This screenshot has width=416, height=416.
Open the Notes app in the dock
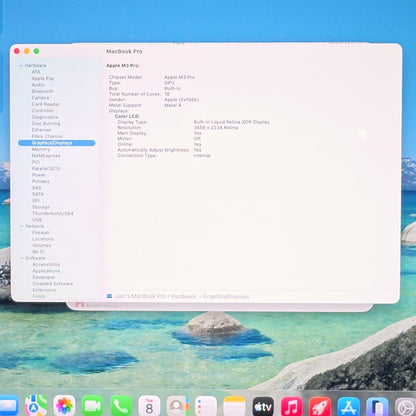234,406
